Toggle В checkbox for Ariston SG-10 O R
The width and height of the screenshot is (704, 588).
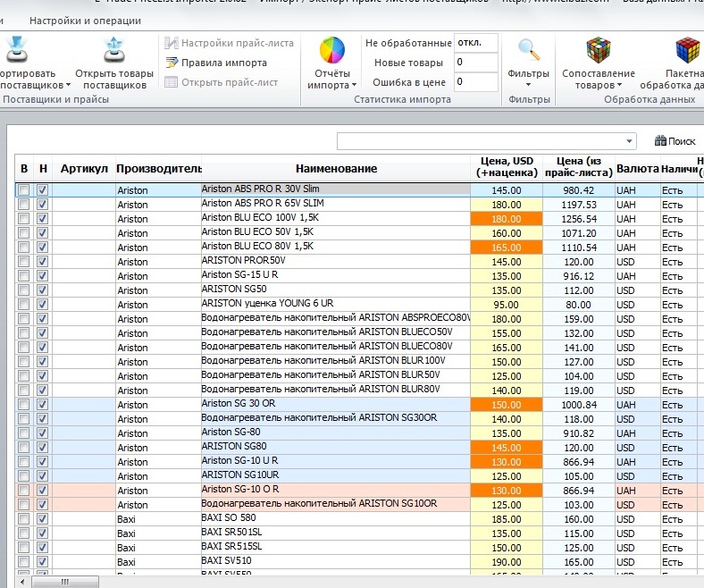[24, 491]
